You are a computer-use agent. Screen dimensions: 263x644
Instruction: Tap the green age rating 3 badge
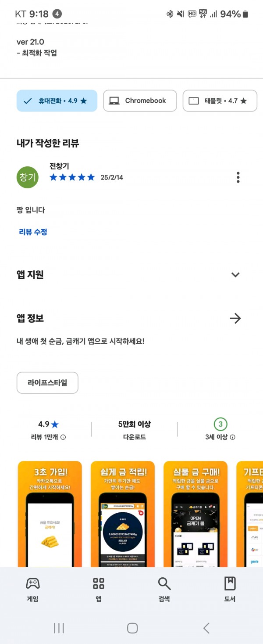coord(220,424)
